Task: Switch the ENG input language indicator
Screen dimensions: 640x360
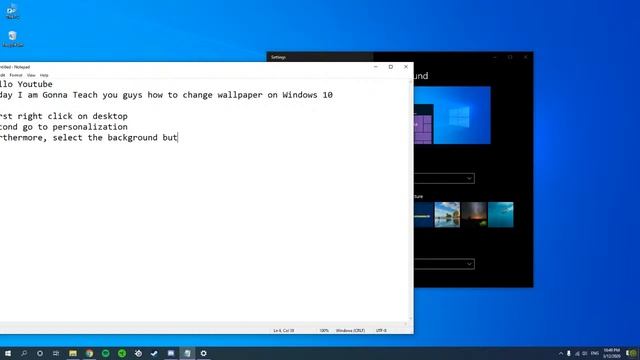Action: (x=595, y=353)
